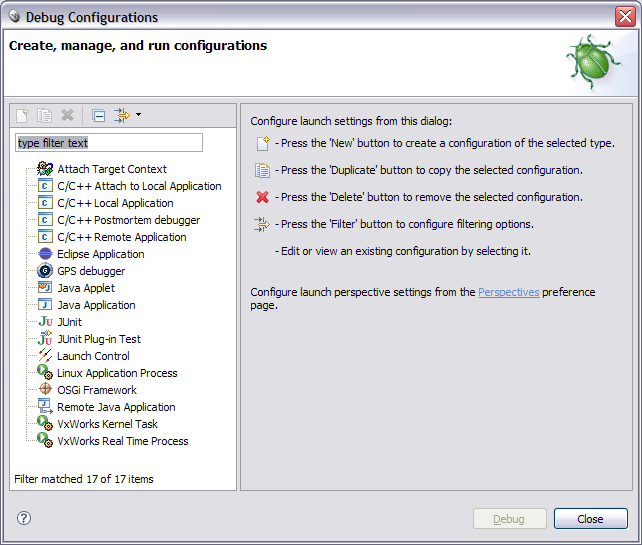Select the Remote Java Application entry
This screenshot has height=545, width=642.
point(116,407)
